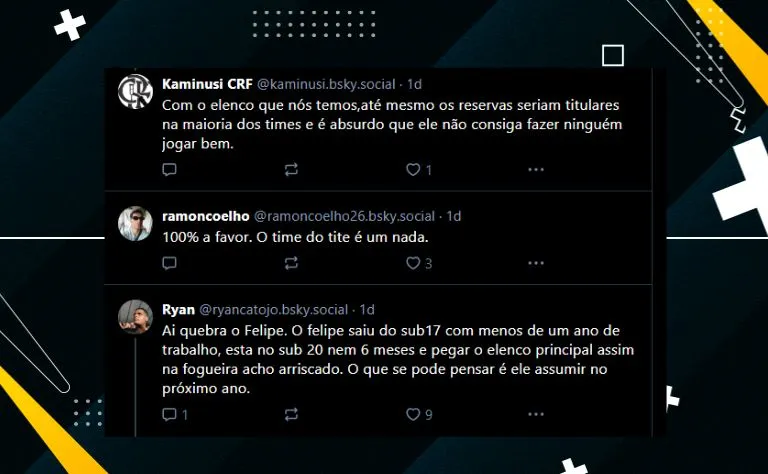This screenshot has height=474, width=768.
Task: Repost ramoncoelho's post
Action: [x=291, y=263]
